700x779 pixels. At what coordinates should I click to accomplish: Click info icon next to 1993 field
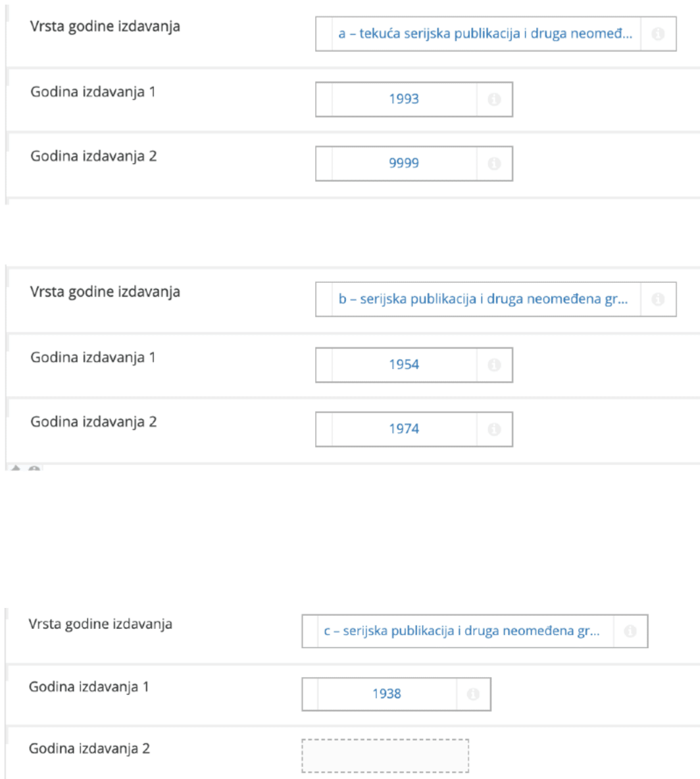point(494,99)
